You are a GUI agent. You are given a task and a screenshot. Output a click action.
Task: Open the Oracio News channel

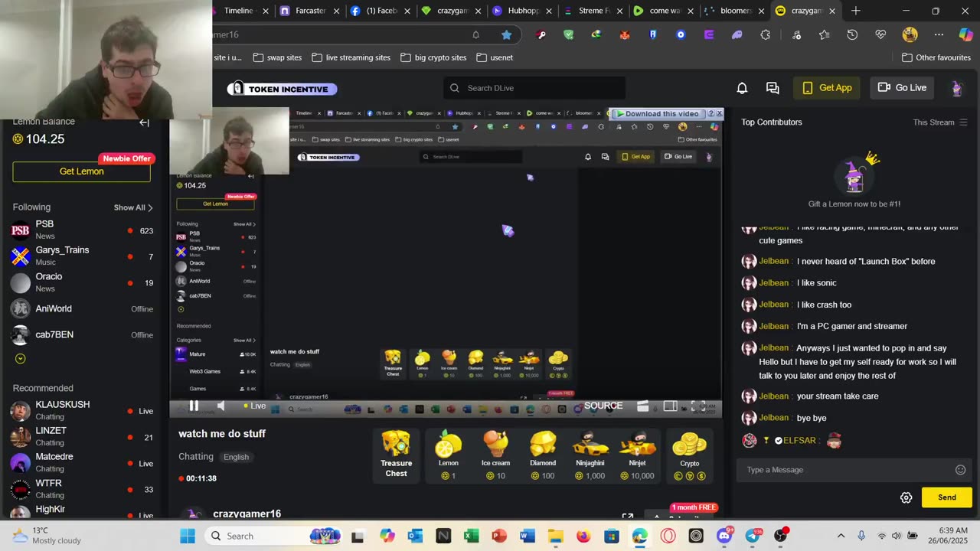tap(82, 282)
